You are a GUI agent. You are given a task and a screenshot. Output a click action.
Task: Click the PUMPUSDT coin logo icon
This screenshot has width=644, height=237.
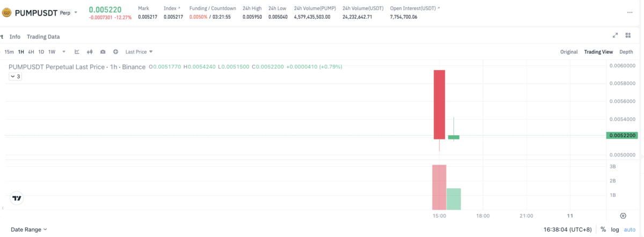pos(7,12)
